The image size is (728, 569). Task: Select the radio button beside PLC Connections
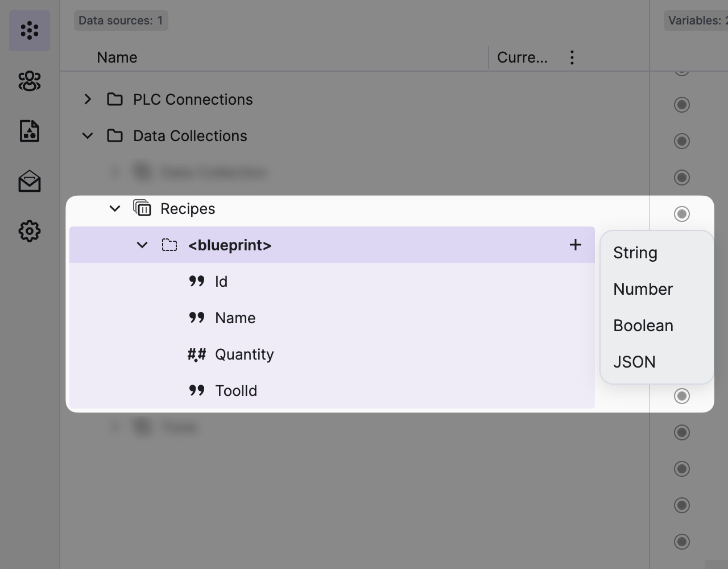681,105
